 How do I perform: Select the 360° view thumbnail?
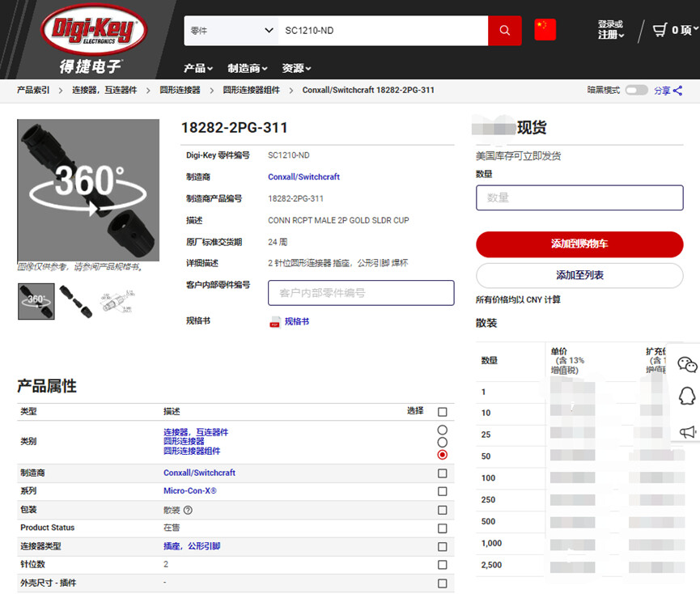[36, 301]
